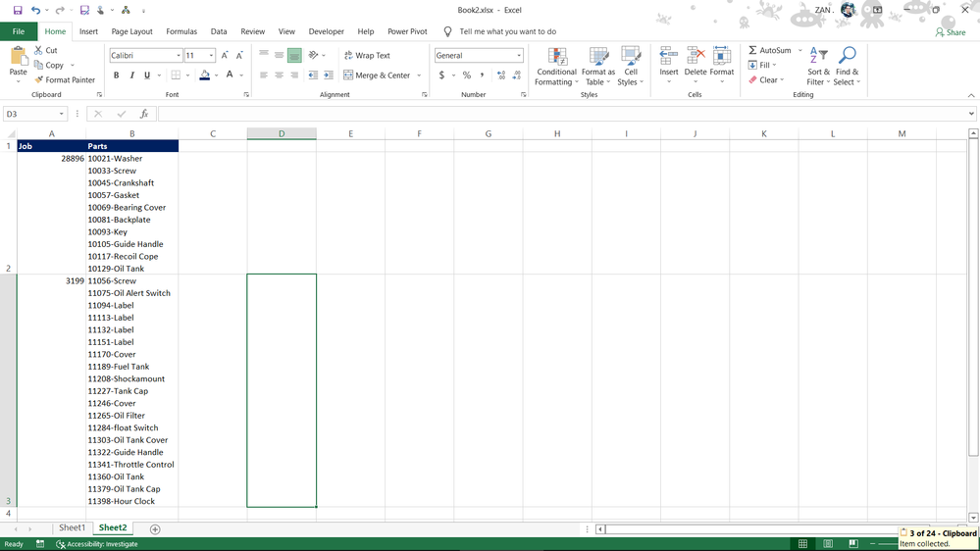Toggle Bold formatting

click(117, 75)
